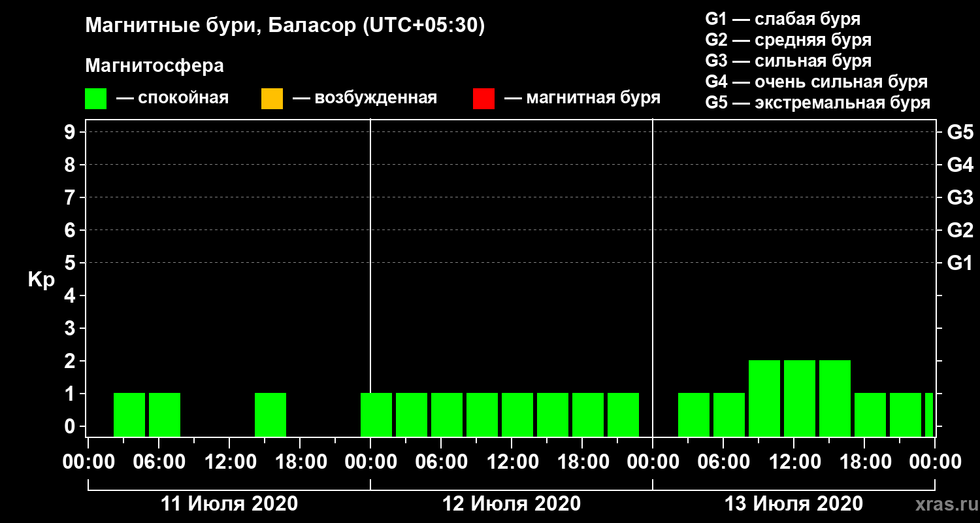Image resolution: width=980 pixels, height=523 pixels.
Task: Click the Kp 1 bar at 15:00 on July 11
Action: (270, 414)
